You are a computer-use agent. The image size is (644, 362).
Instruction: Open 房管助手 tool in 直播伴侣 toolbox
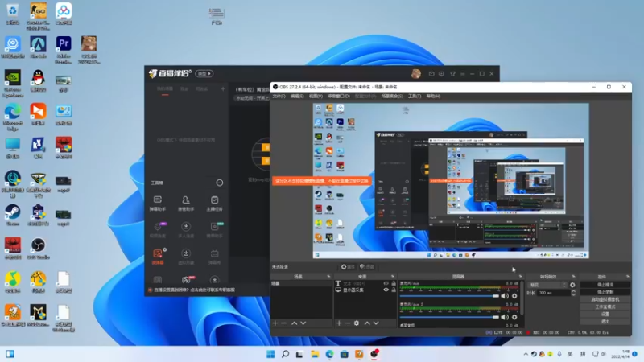tap(186, 204)
